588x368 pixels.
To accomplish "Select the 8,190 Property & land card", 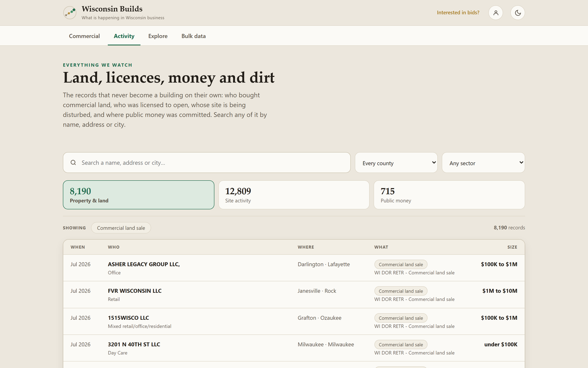I will click(x=138, y=195).
